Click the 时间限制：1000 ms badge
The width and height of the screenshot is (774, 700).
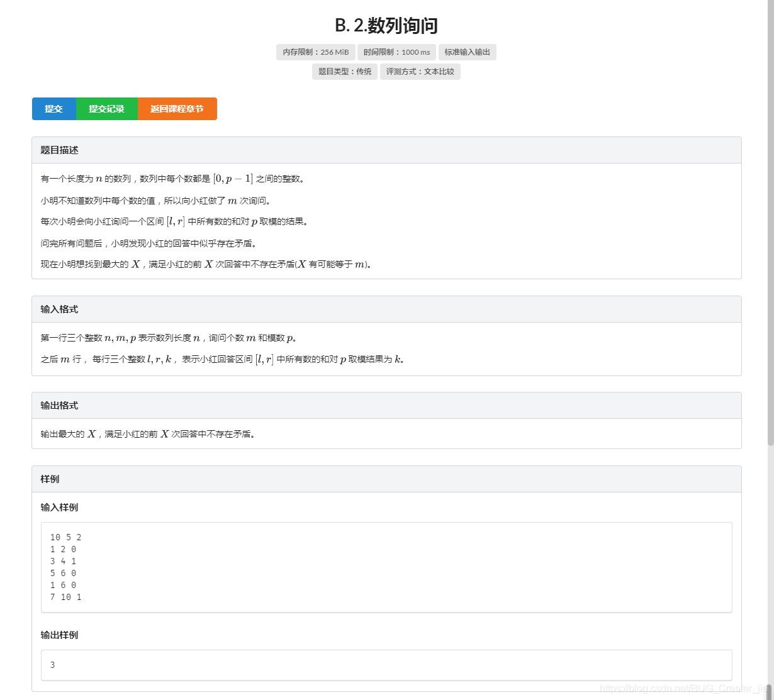tap(397, 52)
